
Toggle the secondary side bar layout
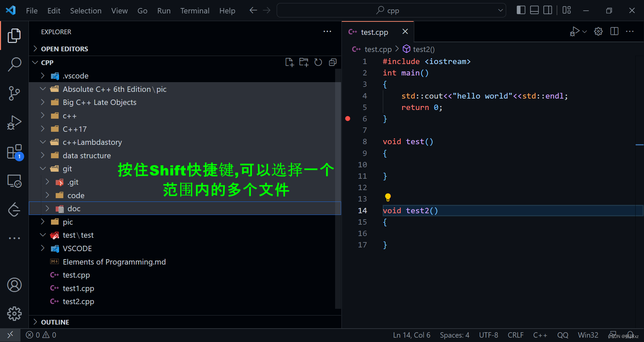[x=548, y=10]
